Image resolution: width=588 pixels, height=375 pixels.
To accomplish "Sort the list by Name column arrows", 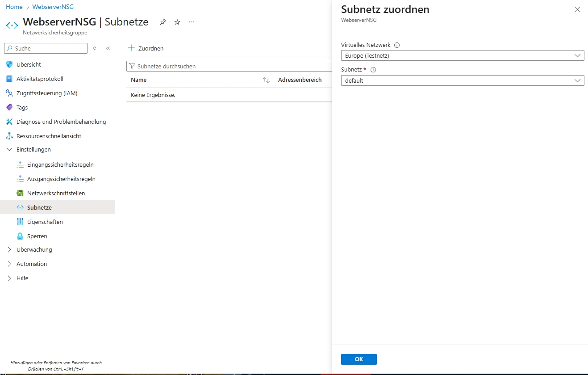I will (x=266, y=80).
